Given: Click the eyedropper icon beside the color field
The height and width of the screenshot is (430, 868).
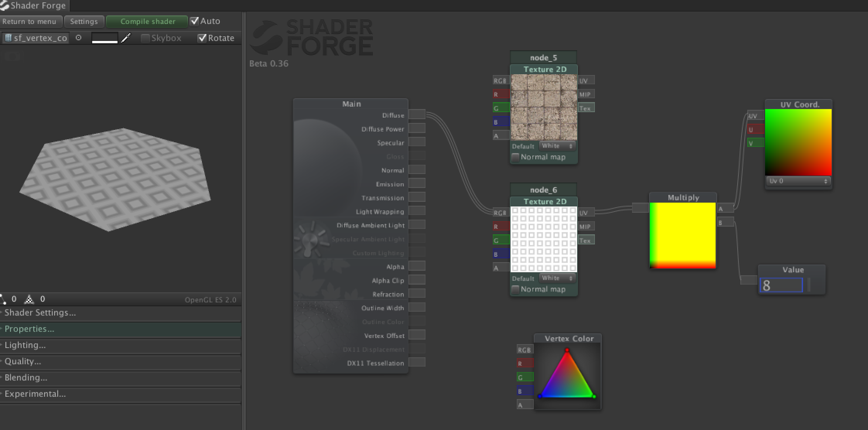Looking at the screenshot, I should [x=126, y=38].
